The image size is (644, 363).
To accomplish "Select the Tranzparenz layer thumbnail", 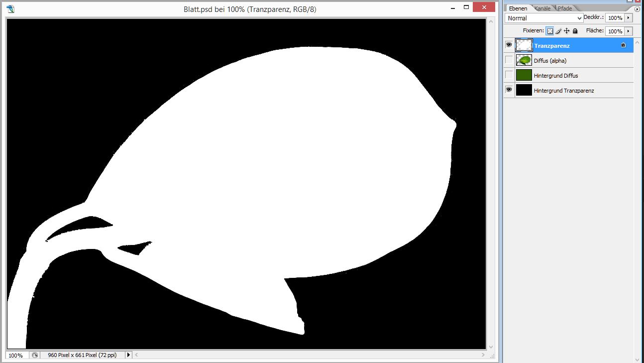I will click(x=524, y=45).
